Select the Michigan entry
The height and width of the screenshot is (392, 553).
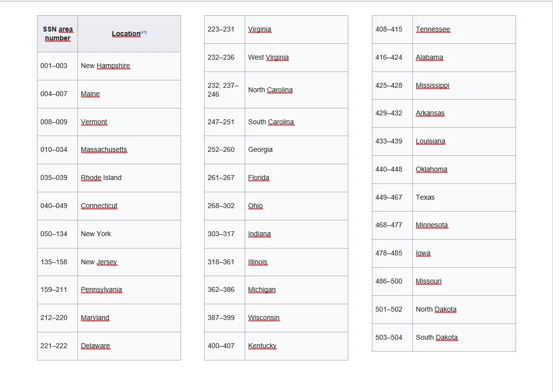[x=296, y=290]
